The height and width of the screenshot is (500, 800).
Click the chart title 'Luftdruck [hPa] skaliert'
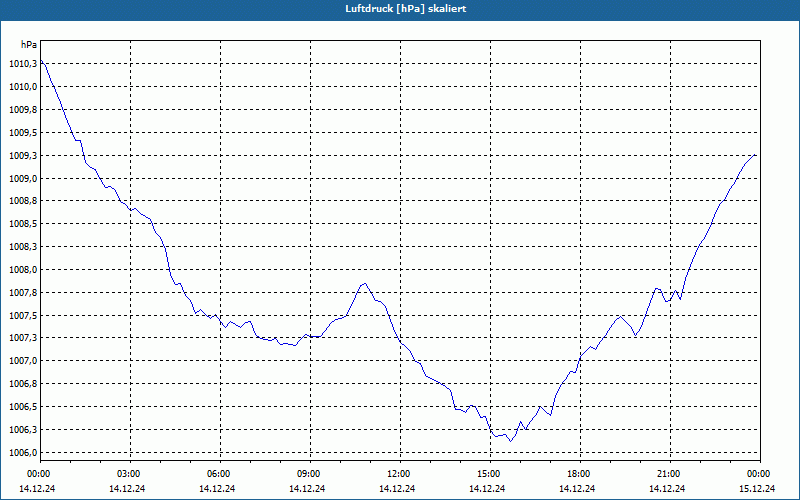406,9
